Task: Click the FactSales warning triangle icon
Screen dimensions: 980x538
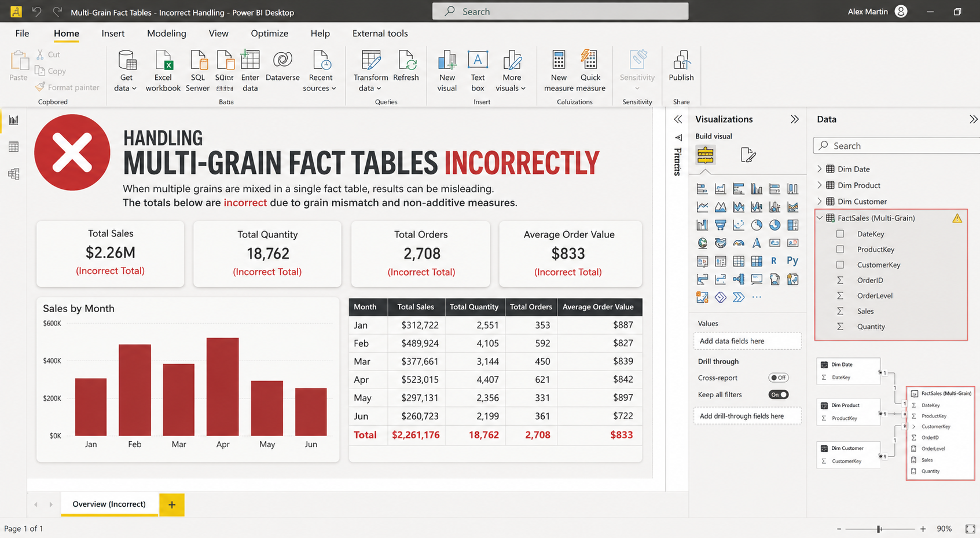Action: (957, 218)
